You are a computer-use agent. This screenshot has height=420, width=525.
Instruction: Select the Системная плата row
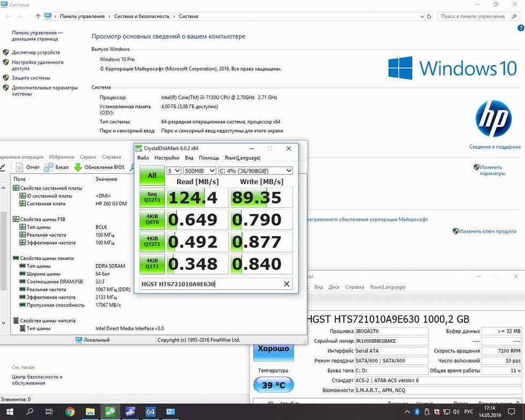pyautogui.click(x=42, y=204)
